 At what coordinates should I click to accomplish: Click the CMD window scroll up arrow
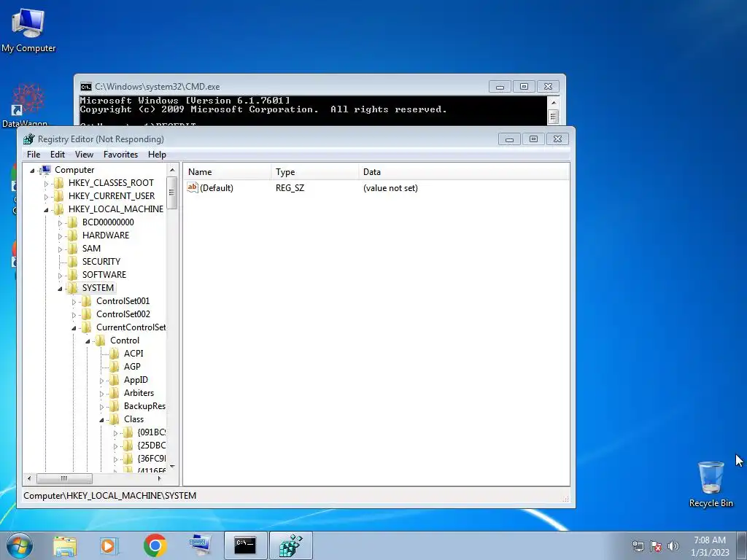553,102
